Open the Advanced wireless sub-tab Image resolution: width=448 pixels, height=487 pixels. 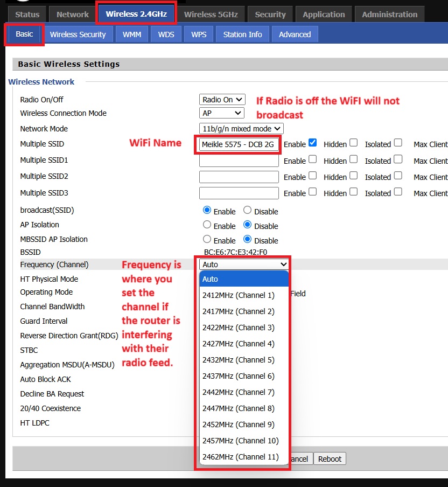pyautogui.click(x=295, y=34)
